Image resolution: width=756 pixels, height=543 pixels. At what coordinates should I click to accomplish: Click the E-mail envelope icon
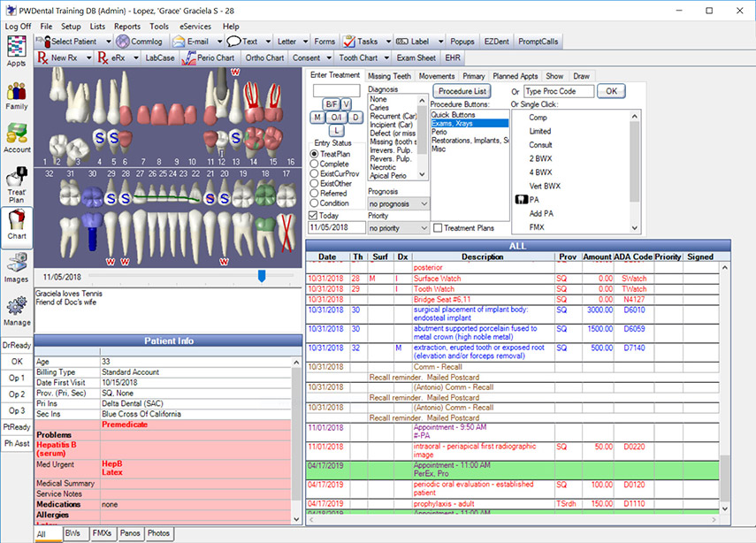(179, 42)
